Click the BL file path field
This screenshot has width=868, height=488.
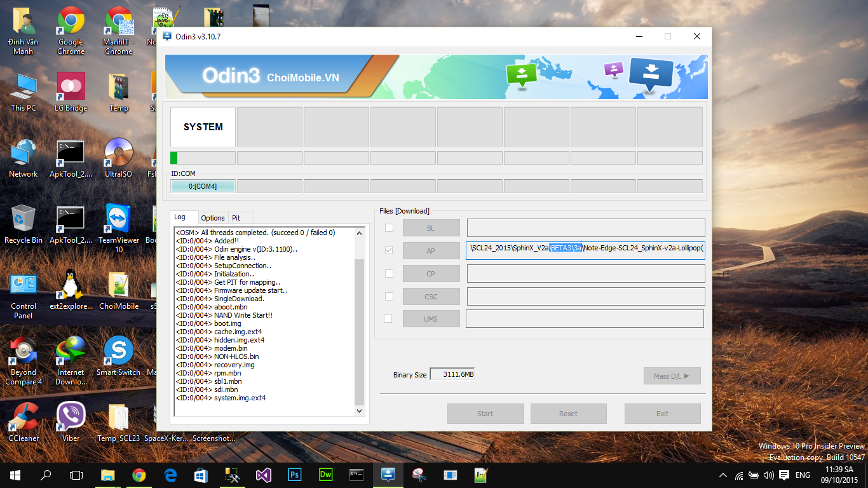point(586,227)
